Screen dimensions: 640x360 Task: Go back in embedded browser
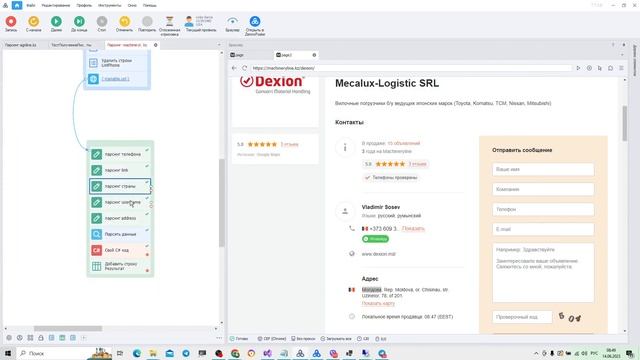tap(234, 68)
